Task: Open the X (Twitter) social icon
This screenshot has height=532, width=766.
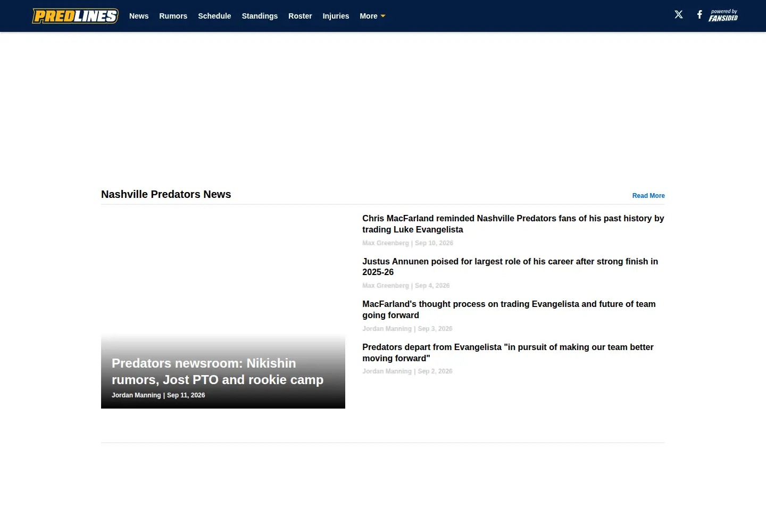Action: tap(679, 15)
